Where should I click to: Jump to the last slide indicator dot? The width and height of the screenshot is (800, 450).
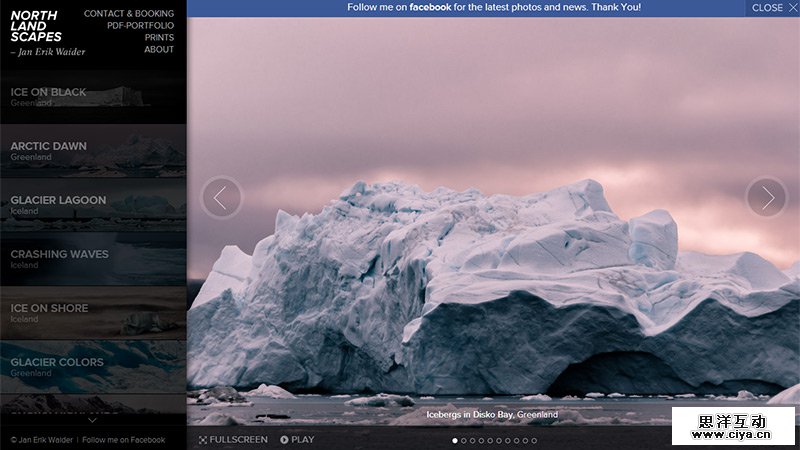[534, 441]
